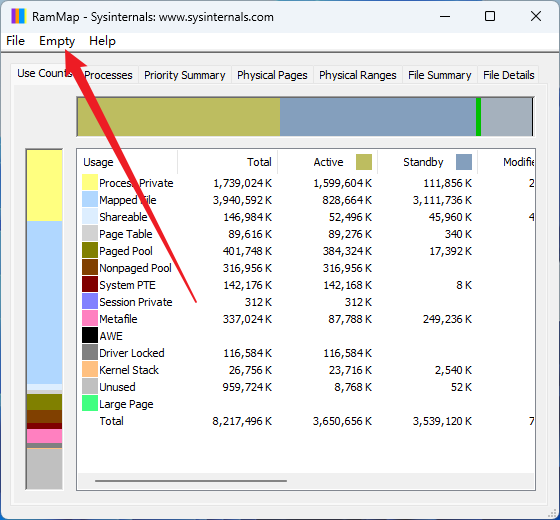The height and width of the screenshot is (520, 560).
Task: Click the Metafile pink color swatch
Action: pyautogui.click(x=90, y=318)
